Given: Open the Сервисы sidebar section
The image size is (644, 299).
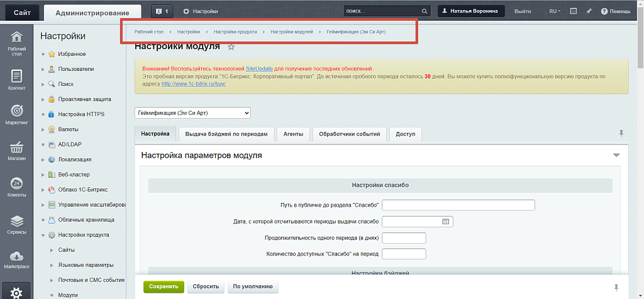Looking at the screenshot, I should tap(17, 224).
